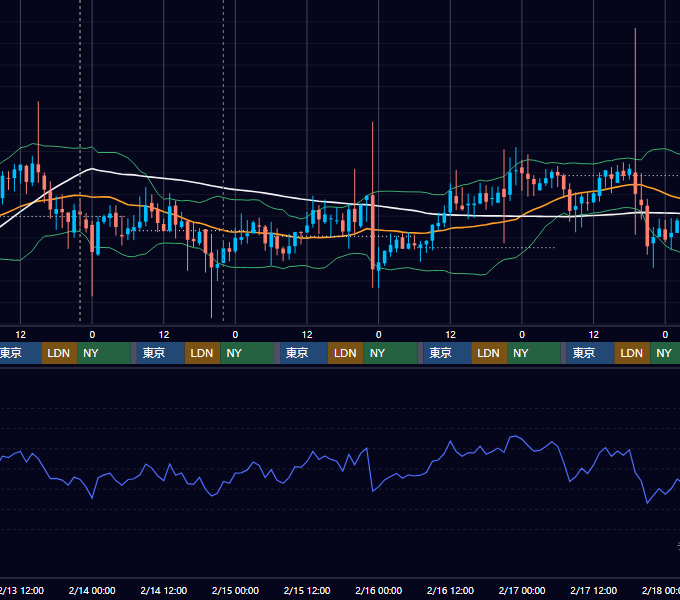Select the 東京 session block on 2/15
Image resolution: width=680 pixels, height=600 pixels.
[304, 353]
